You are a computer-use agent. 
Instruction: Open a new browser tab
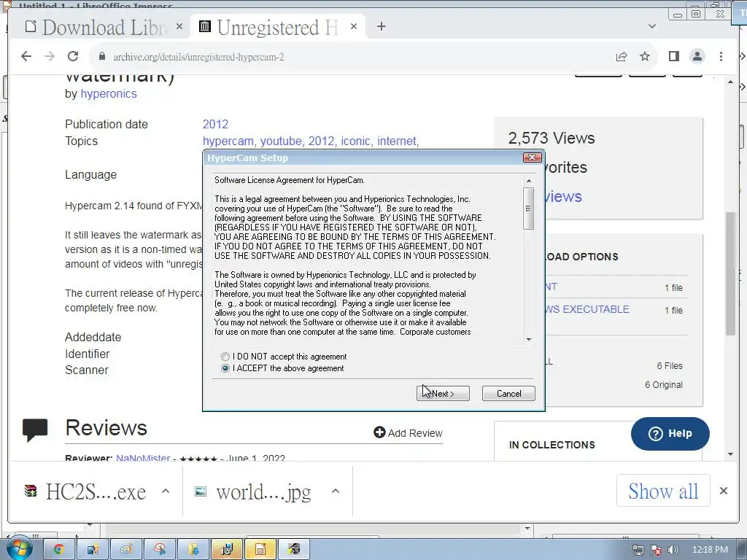pyautogui.click(x=381, y=27)
